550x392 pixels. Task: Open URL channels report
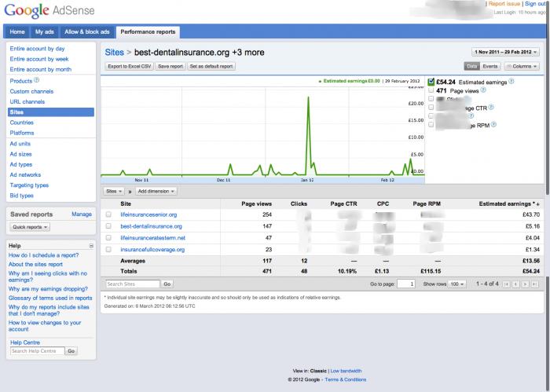(27, 101)
